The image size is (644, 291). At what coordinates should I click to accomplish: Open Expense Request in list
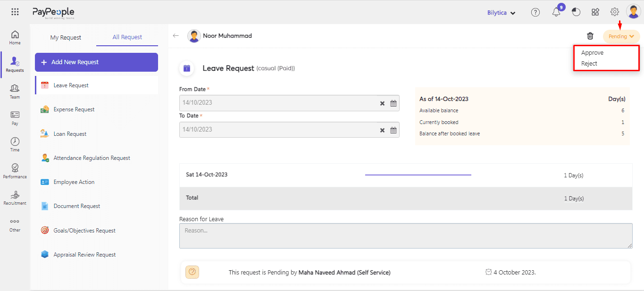(x=74, y=109)
